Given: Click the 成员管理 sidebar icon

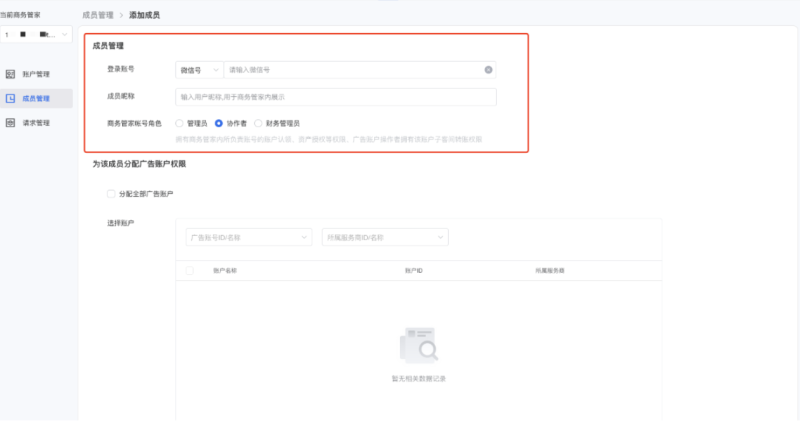Looking at the screenshot, I should click(10, 98).
